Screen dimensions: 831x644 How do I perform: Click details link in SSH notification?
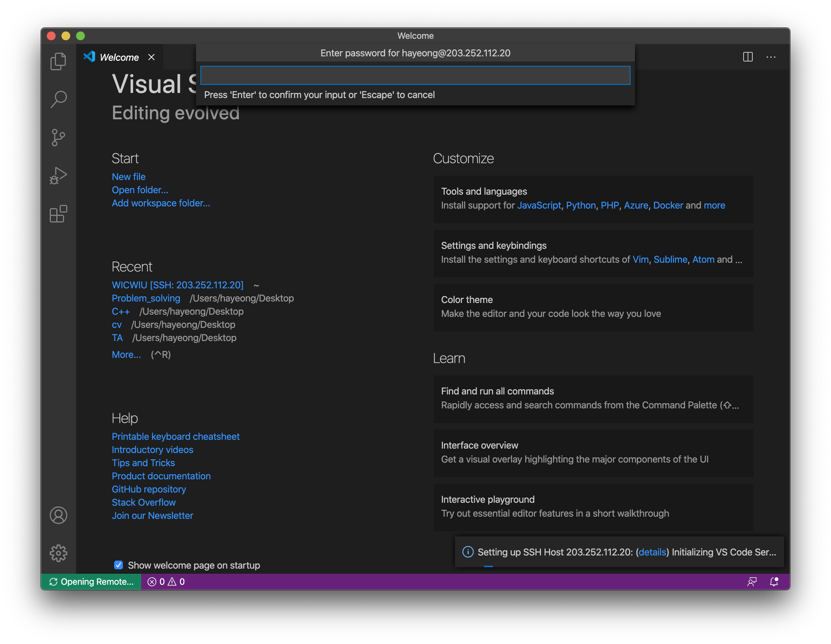[x=652, y=552]
